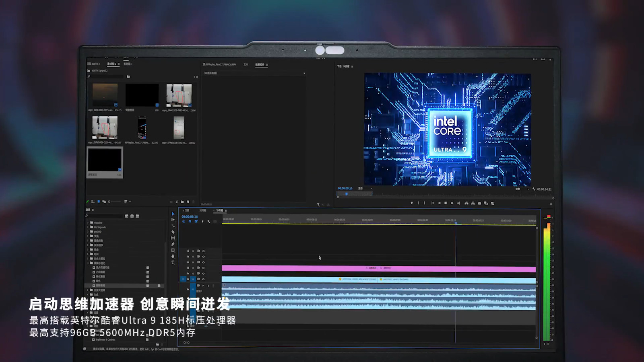Click Mark In button in Program monitor
The height and width of the screenshot is (362, 644).
coord(419,203)
